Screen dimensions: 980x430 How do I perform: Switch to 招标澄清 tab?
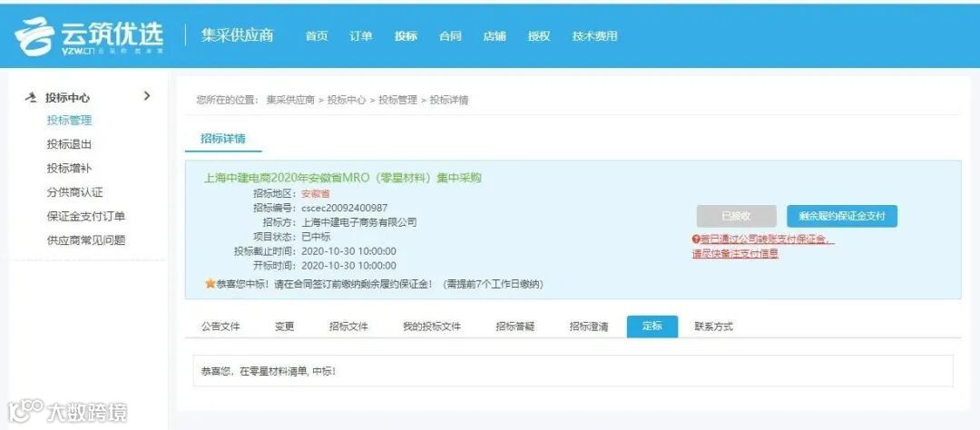click(589, 327)
